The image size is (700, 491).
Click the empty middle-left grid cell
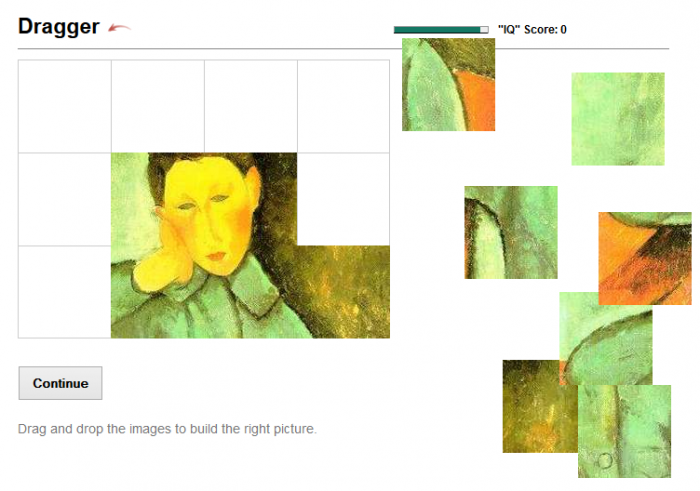[65, 199]
